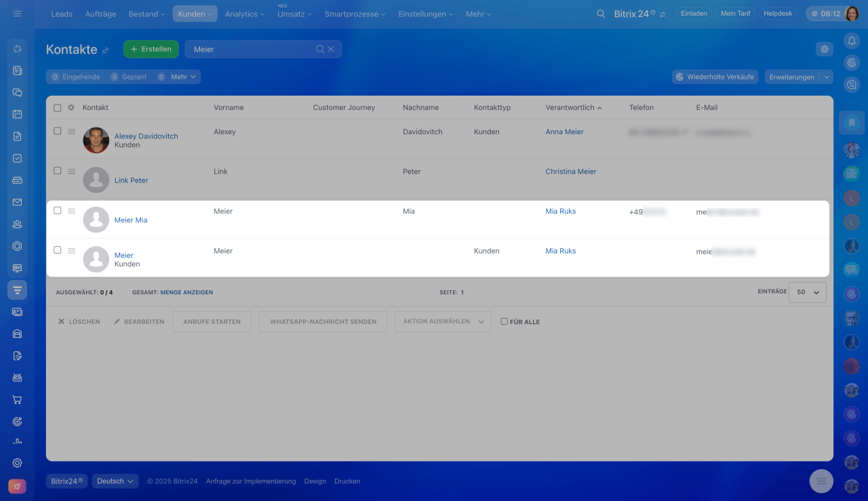Open Mein Tarif

point(736,14)
